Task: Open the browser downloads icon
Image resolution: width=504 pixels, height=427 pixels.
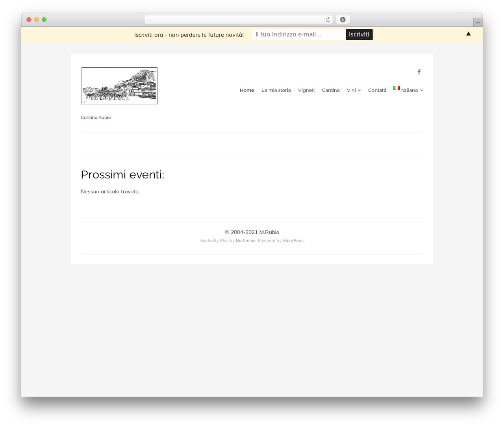Action: (x=343, y=20)
